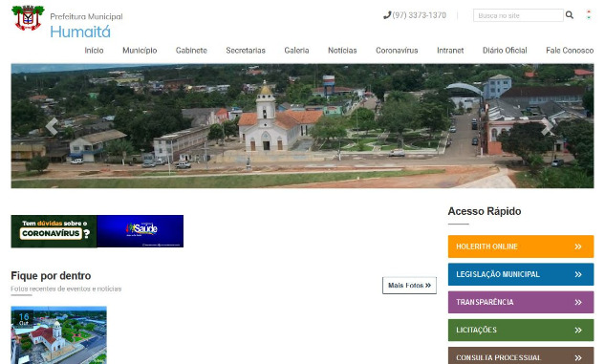Open the Fale Conosco menu item
The height and width of the screenshot is (364, 605).
(570, 51)
